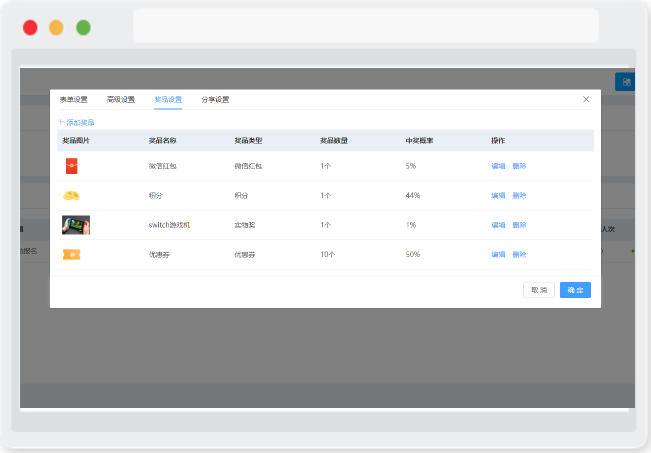
Task: Select the 50% probability value
Action: pyautogui.click(x=413, y=255)
